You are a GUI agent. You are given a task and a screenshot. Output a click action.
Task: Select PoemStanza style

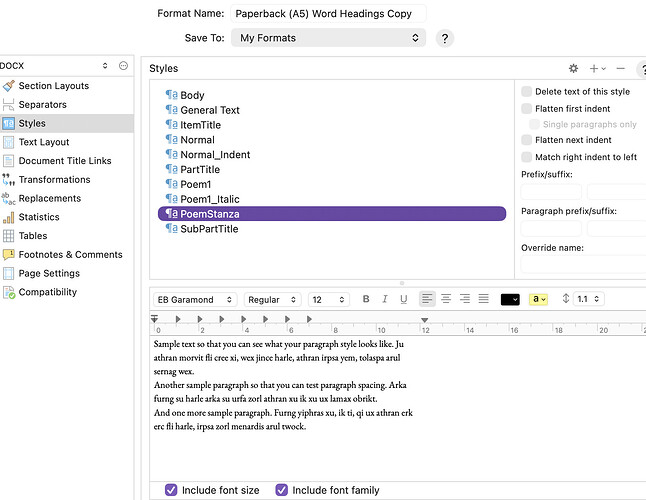click(x=332, y=214)
